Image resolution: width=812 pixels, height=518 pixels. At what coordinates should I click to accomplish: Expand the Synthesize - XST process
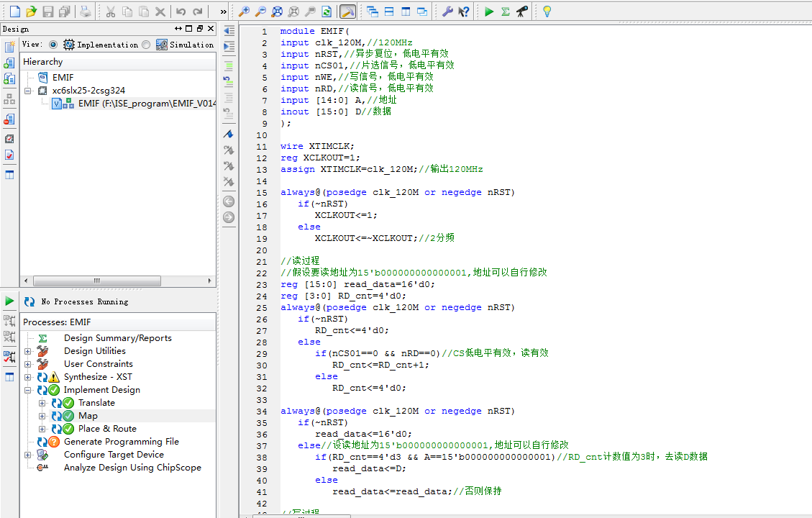pyautogui.click(x=28, y=377)
